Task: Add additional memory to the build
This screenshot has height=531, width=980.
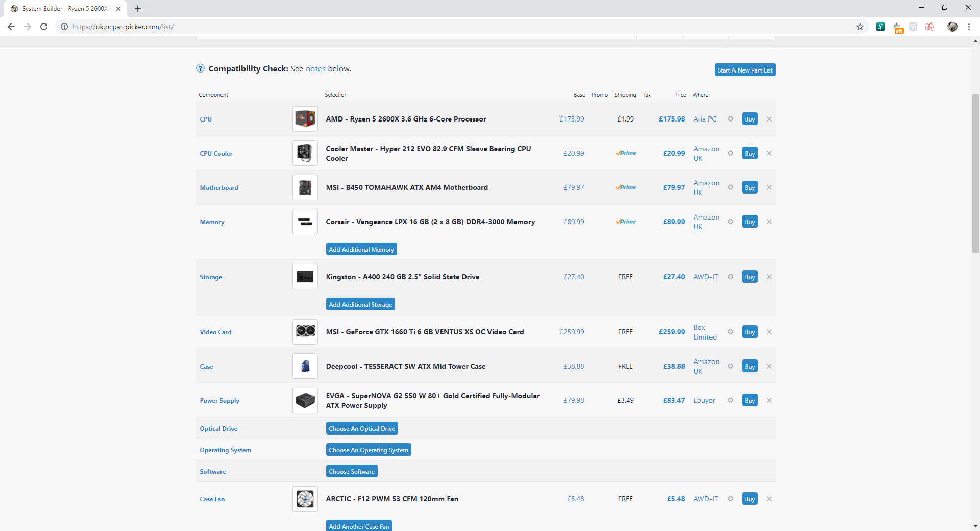Action: (361, 249)
